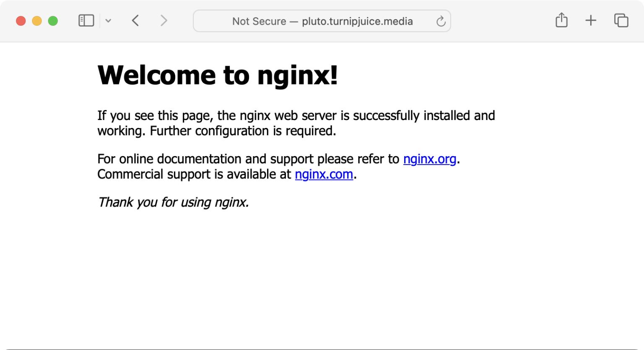Toggle the Safari sidebar
This screenshot has width=644, height=350.
tap(86, 20)
